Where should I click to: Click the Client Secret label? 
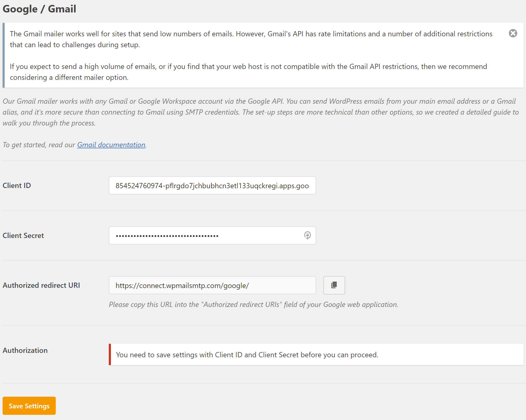point(23,235)
